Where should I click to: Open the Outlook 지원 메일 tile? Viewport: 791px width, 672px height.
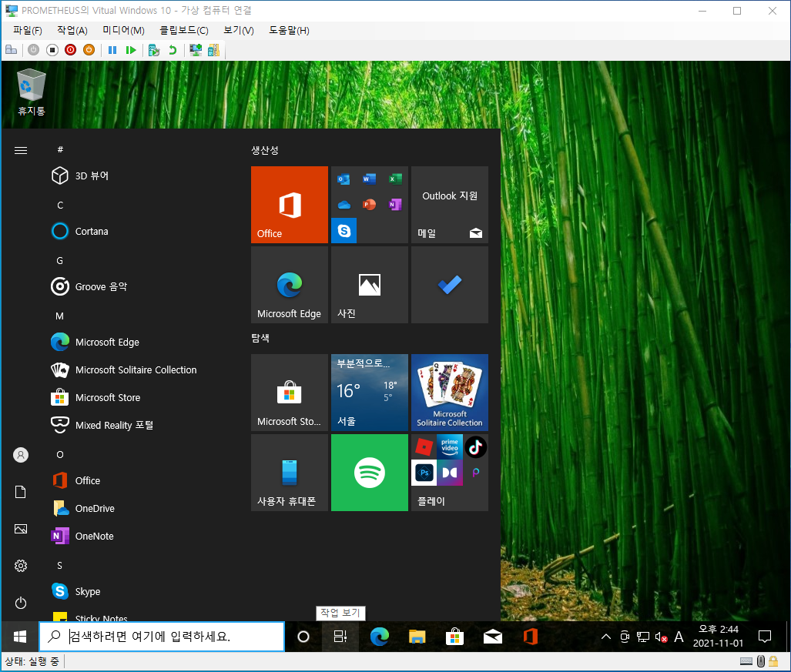450,205
